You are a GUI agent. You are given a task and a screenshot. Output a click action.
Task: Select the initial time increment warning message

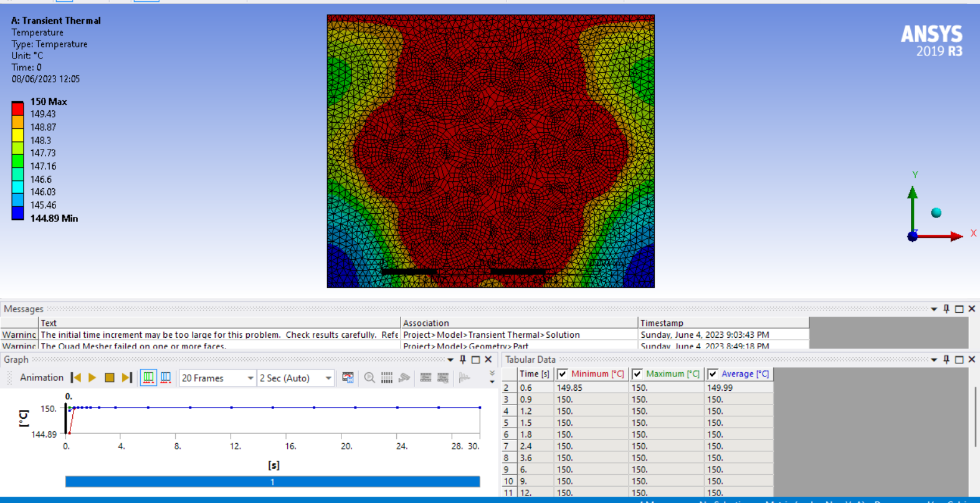[405, 335]
